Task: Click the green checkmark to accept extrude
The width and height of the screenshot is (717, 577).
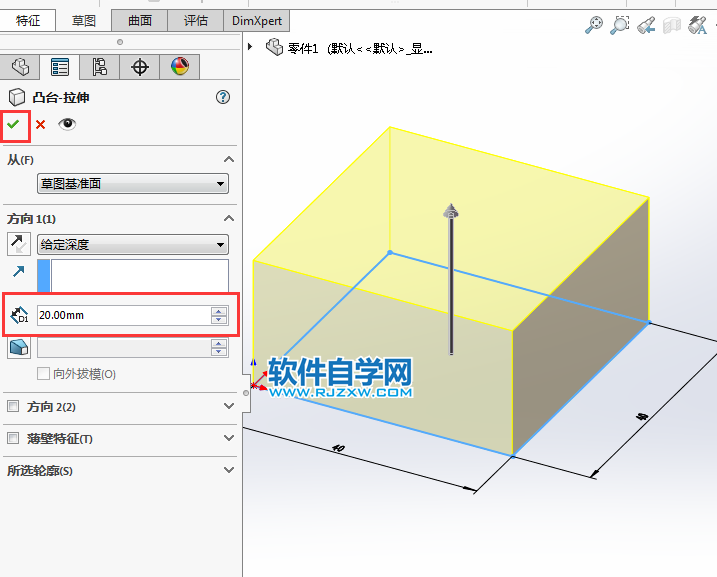Action: click(13, 124)
